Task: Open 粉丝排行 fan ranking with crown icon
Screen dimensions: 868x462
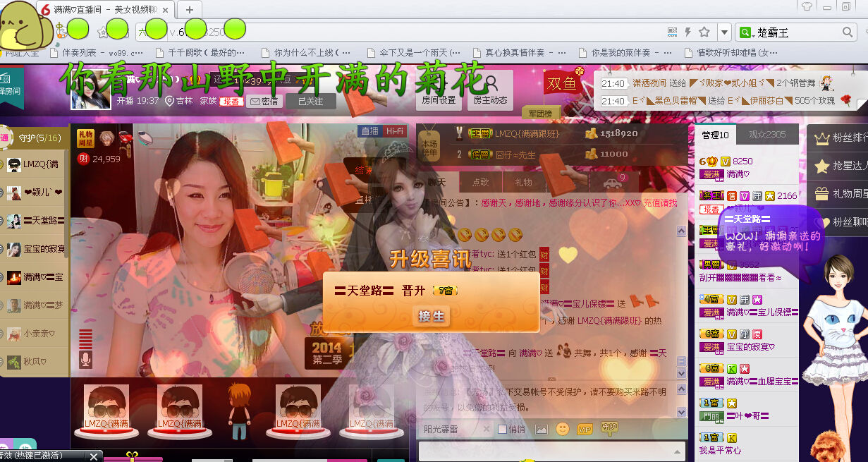Action: 839,139
